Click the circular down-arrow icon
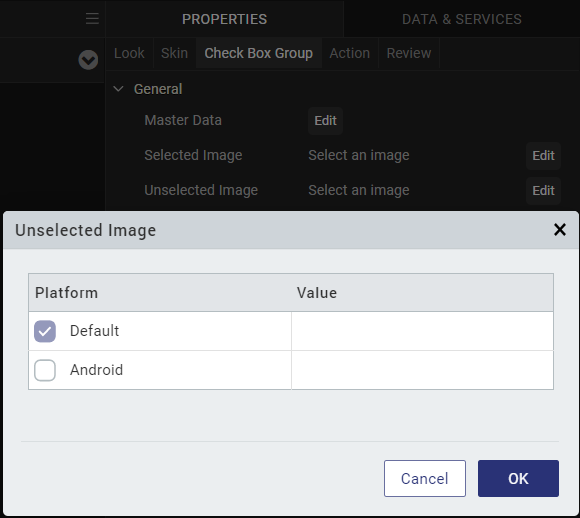Viewport: 580px width, 518px height. coord(88,60)
